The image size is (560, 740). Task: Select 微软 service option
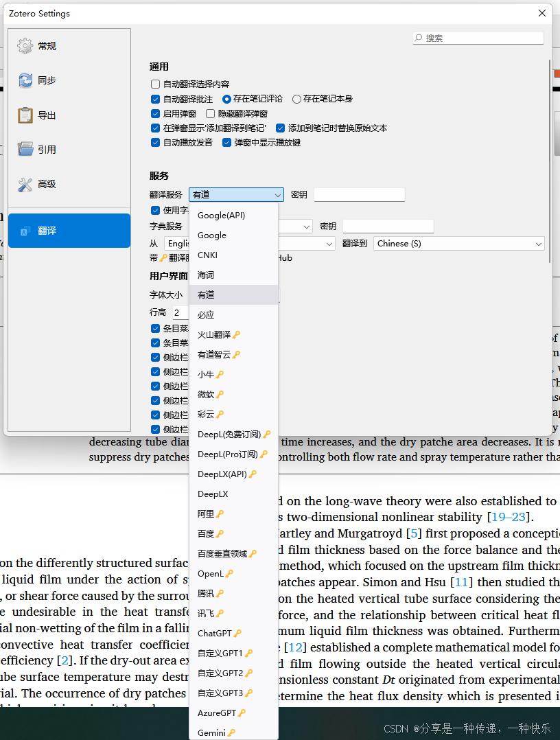[x=233, y=394]
